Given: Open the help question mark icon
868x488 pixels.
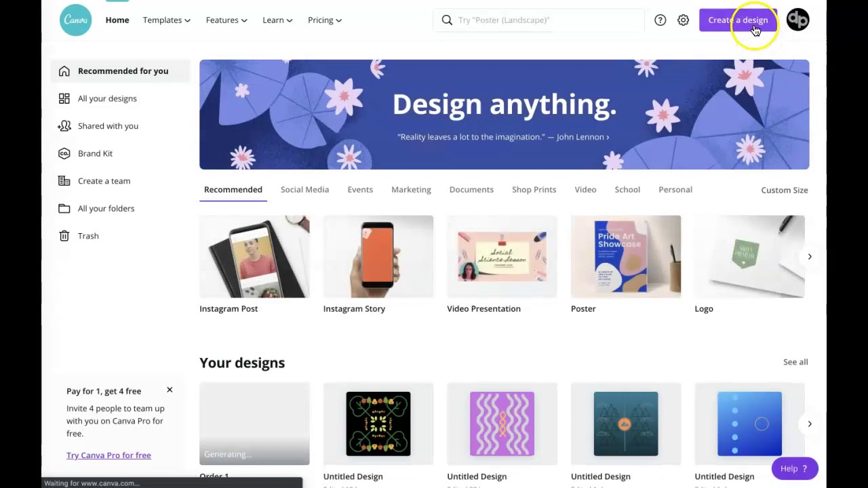Looking at the screenshot, I should point(660,20).
